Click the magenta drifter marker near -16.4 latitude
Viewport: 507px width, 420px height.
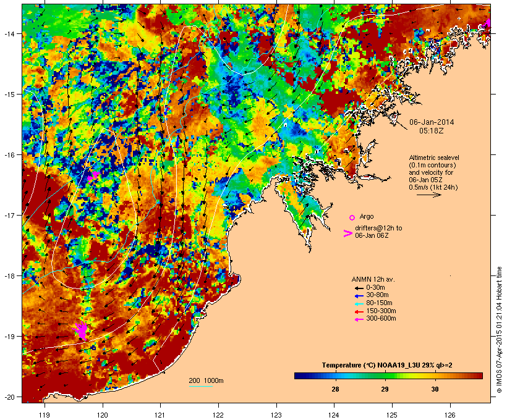[93, 177]
